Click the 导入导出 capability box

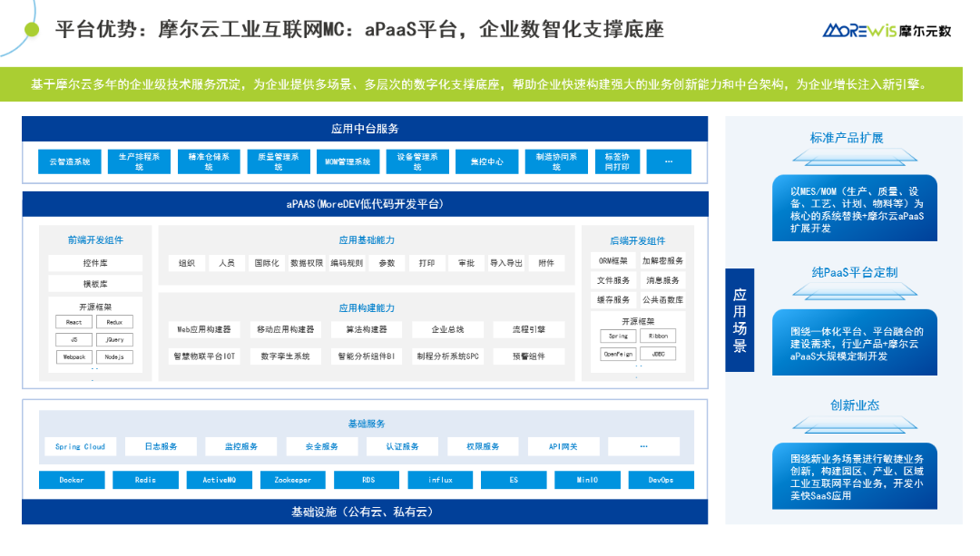(506, 263)
